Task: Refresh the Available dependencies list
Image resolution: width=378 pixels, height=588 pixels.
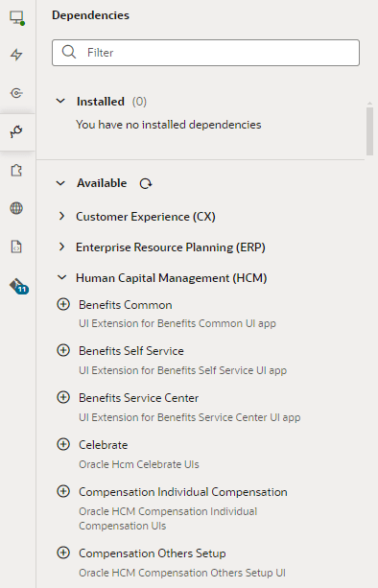Action: 146,184
